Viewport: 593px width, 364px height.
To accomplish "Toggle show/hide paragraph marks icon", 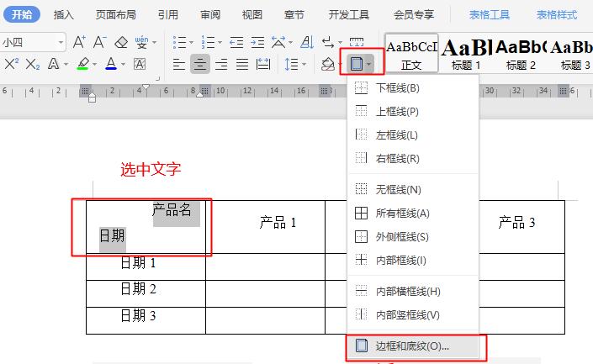I will coord(328,42).
